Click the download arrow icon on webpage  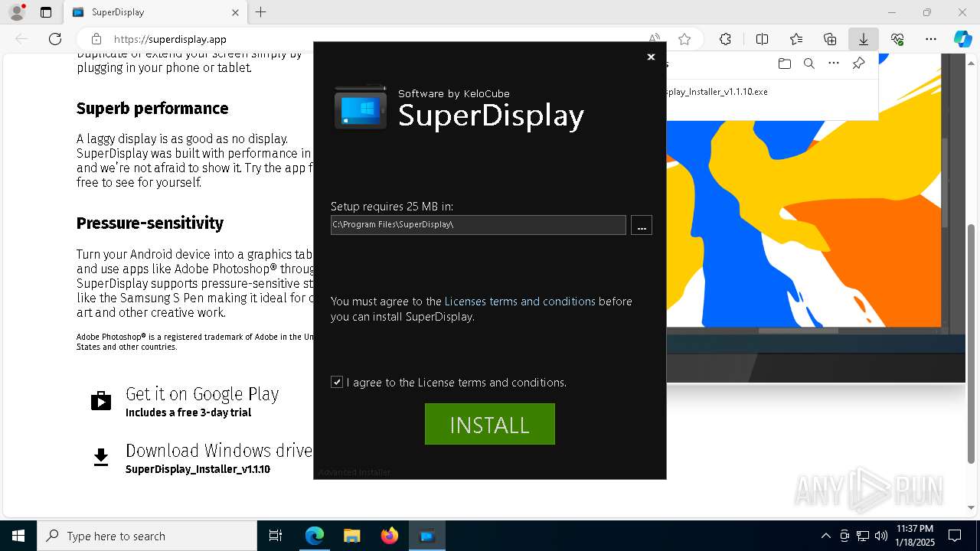click(101, 458)
